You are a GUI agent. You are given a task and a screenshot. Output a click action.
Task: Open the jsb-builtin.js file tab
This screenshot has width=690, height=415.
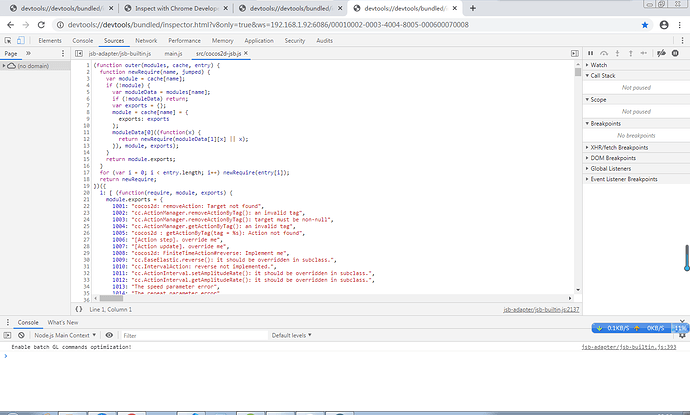[x=120, y=53]
